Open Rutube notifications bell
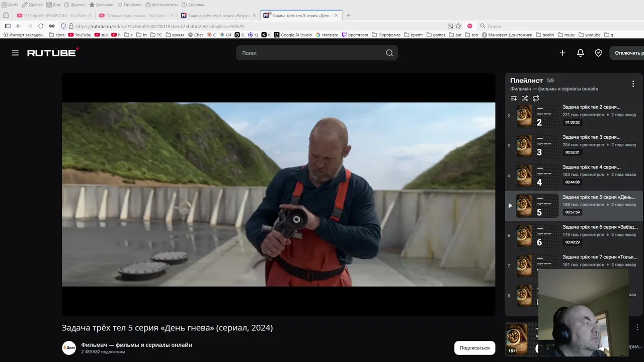The height and width of the screenshot is (362, 644). click(580, 53)
